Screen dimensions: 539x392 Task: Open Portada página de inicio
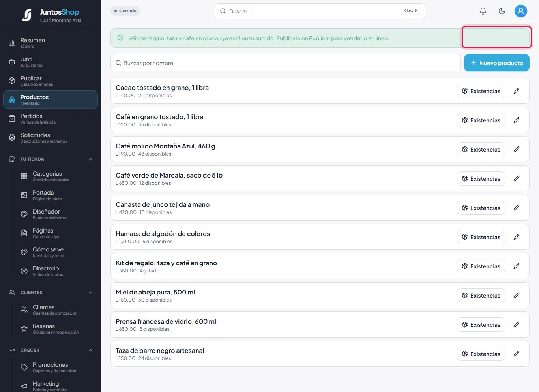click(56, 195)
